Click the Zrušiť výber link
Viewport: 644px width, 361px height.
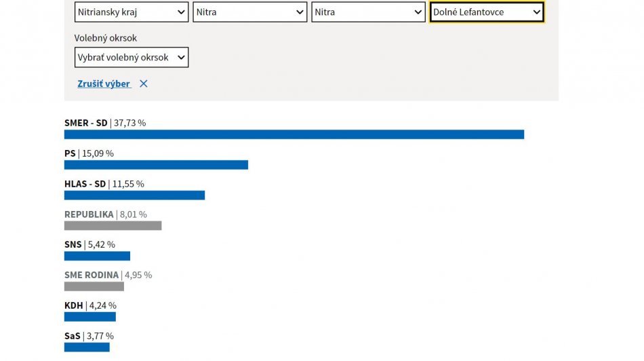(104, 84)
